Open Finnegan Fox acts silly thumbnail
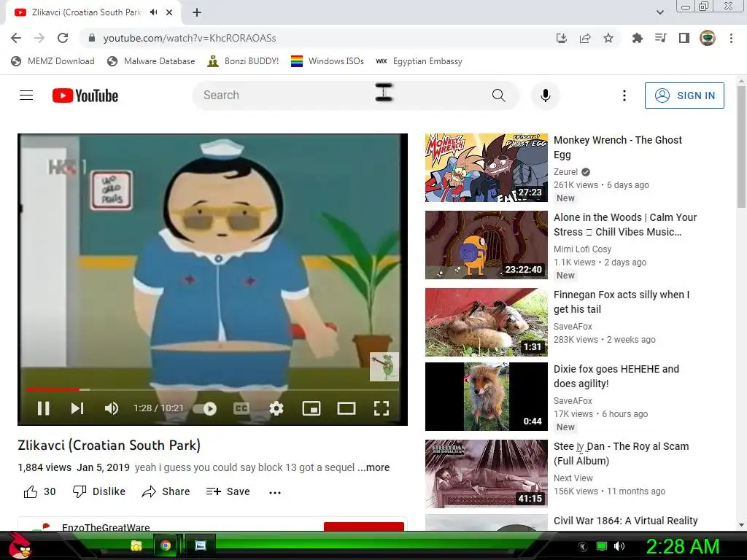This screenshot has height=560, width=747. coord(487,322)
